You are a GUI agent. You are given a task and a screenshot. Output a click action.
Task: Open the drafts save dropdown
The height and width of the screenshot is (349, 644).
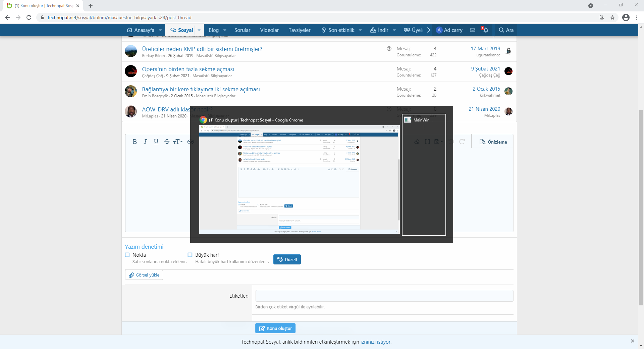click(438, 142)
